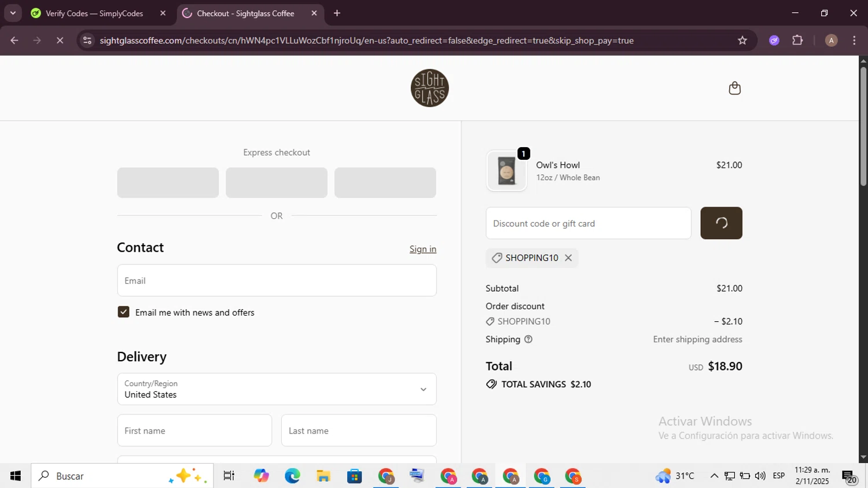The height and width of the screenshot is (488, 868).
Task: Close the Verify Codes tab
Action: [163, 13]
